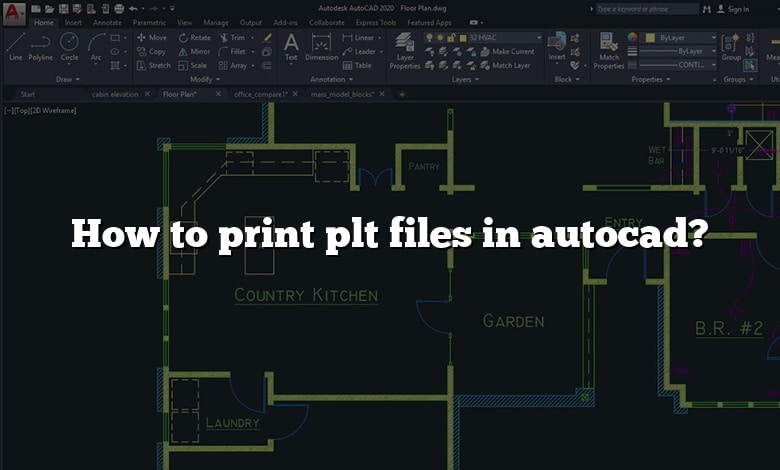Click the Save icon in quick access toolbar
Viewport: 780px width, 470px height.
click(63, 8)
